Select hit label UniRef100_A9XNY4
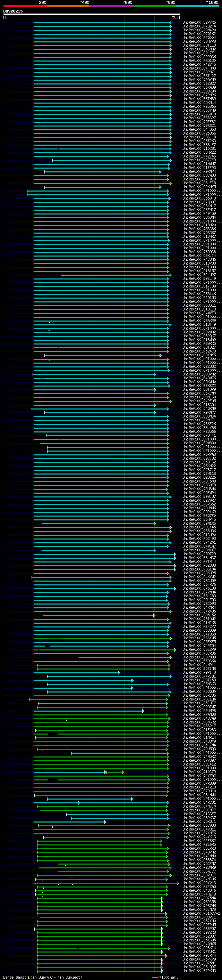Image resolution: width=222 pixels, height=980 pixels. (x=199, y=172)
